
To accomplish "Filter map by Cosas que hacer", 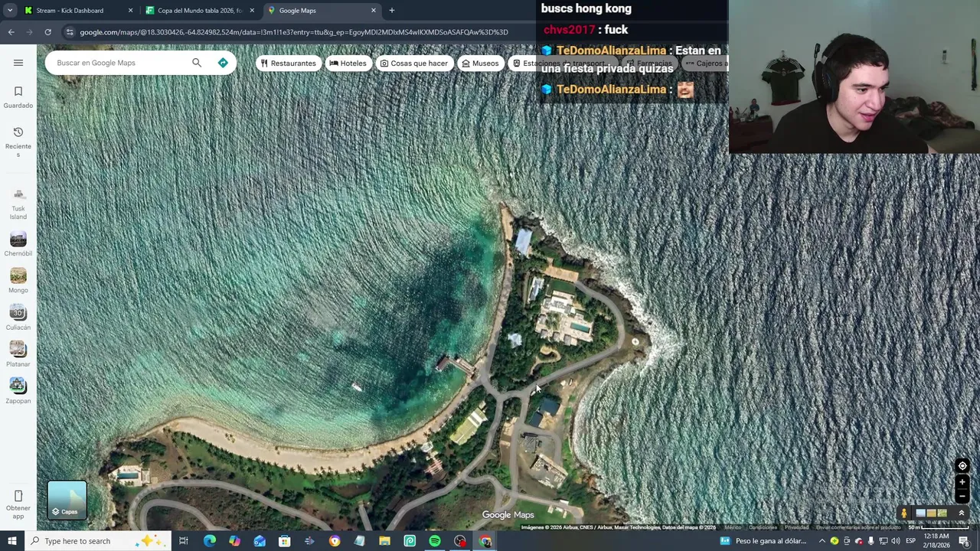I will pyautogui.click(x=414, y=64).
